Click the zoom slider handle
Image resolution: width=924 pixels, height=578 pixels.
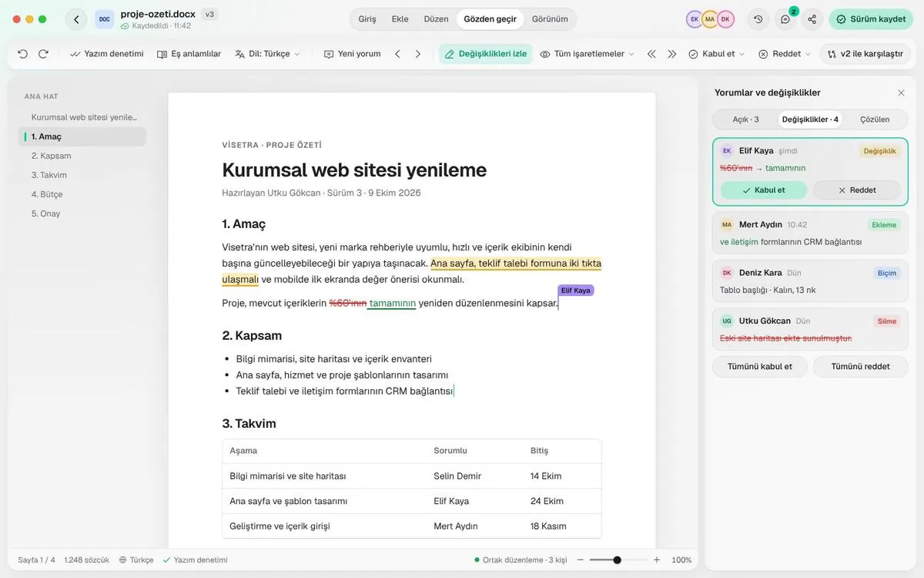[618, 560]
